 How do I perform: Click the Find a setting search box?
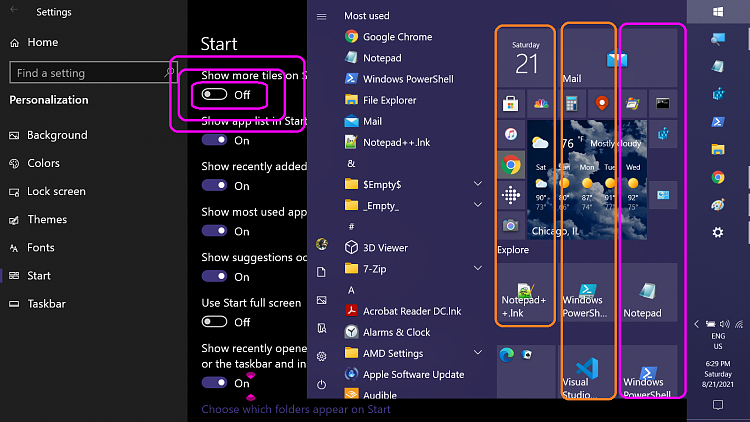tap(94, 72)
